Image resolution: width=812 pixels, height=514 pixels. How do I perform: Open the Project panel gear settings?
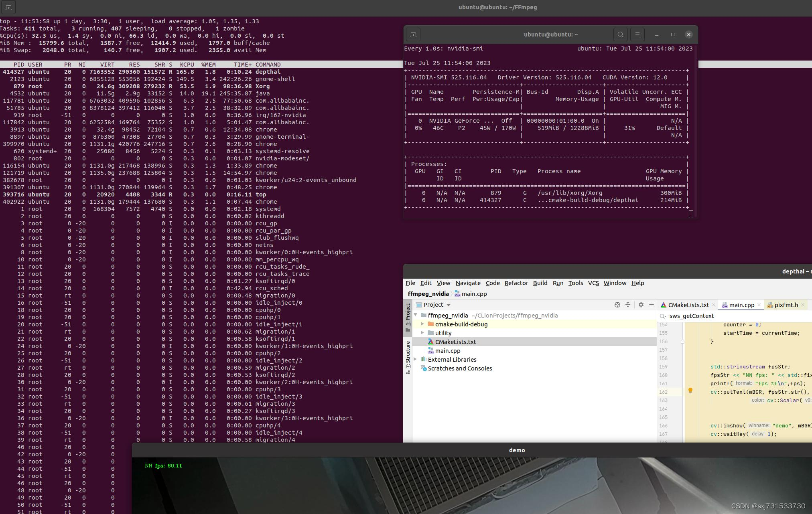[641, 305]
